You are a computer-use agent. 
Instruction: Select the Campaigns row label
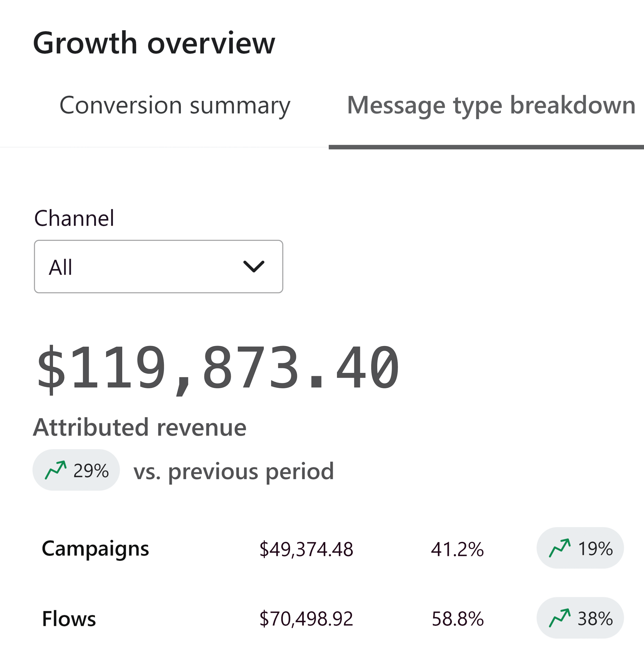95,548
